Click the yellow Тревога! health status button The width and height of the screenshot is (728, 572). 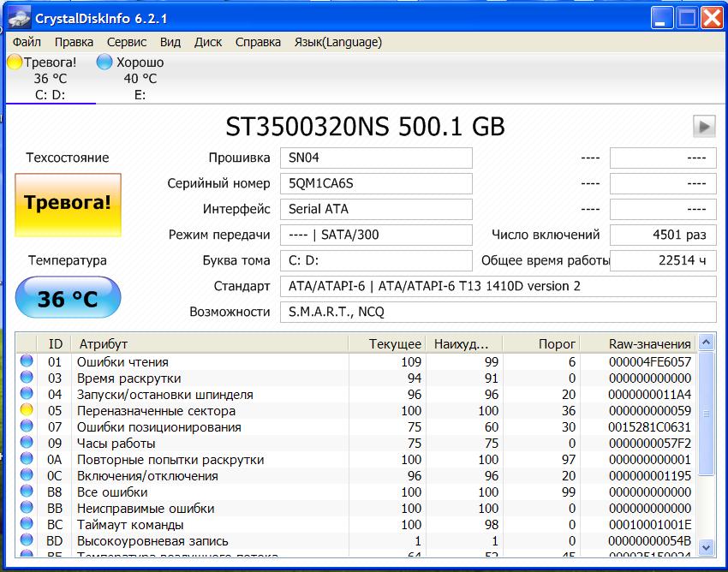pos(69,205)
